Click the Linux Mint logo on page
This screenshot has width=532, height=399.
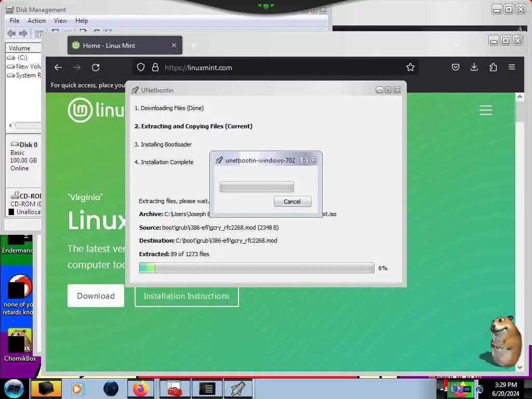[97, 110]
